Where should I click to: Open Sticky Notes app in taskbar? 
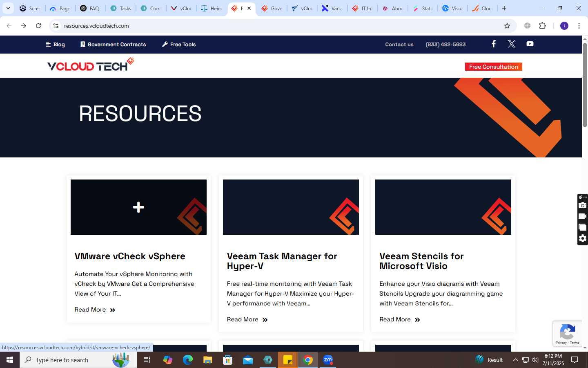(x=288, y=360)
